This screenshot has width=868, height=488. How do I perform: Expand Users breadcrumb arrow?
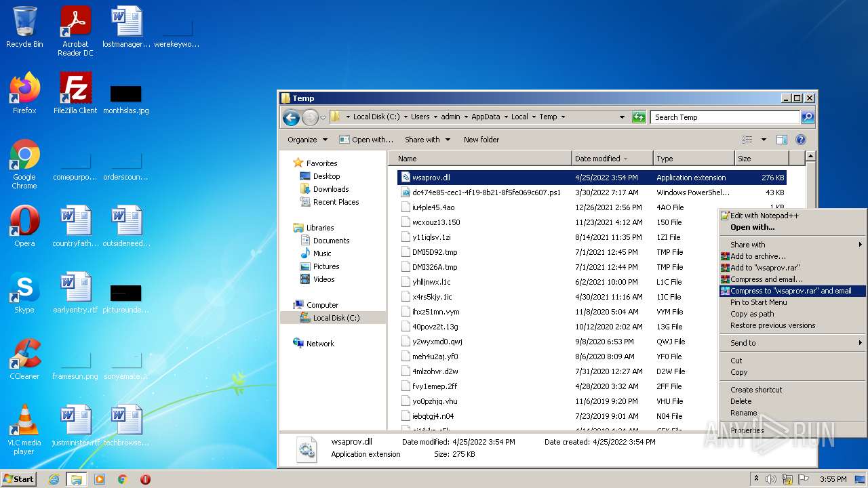point(435,117)
